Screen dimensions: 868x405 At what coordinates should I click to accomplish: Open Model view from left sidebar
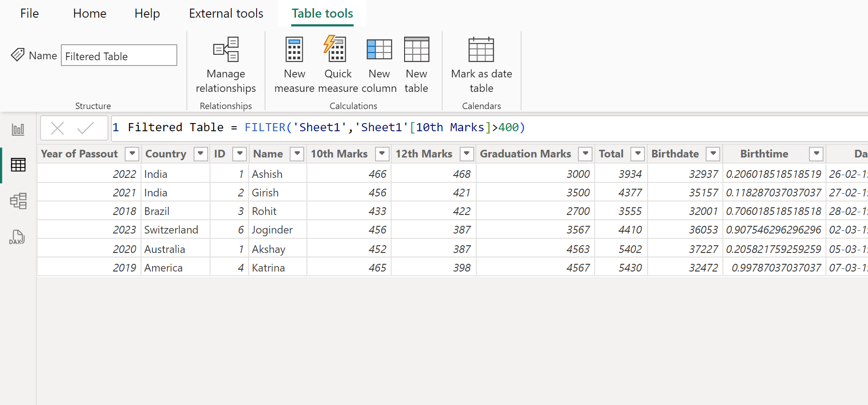pyautogui.click(x=18, y=201)
